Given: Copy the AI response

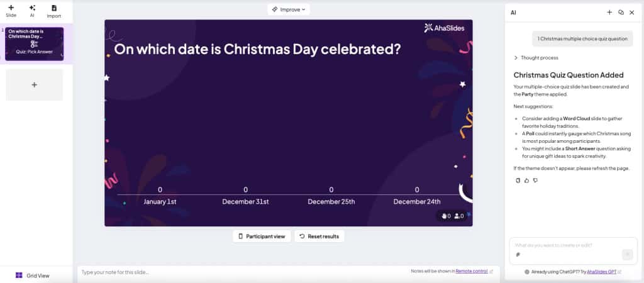Looking at the screenshot, I should (518, 180).
